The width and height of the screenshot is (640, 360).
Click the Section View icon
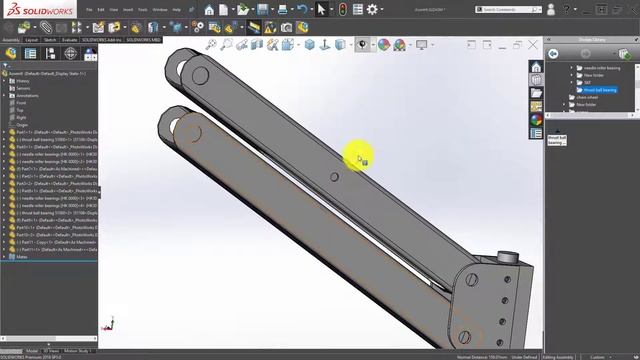click(x=257, y=44)
